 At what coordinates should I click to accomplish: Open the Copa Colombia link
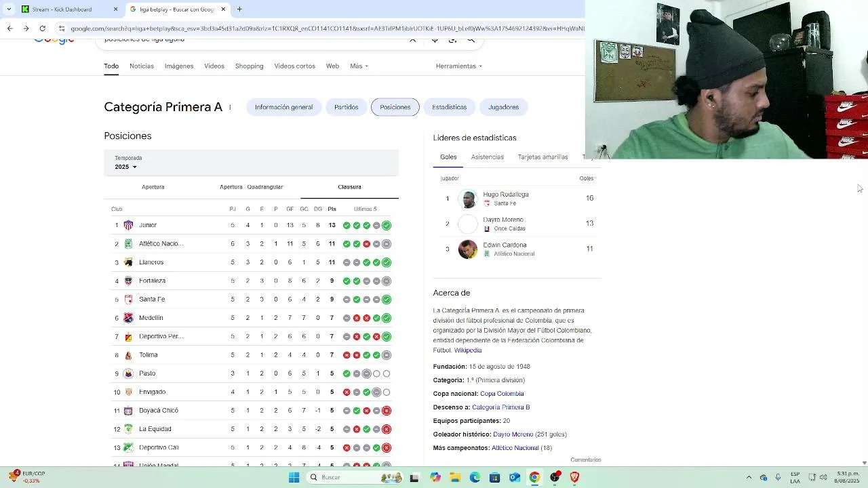tap(502, 394)
